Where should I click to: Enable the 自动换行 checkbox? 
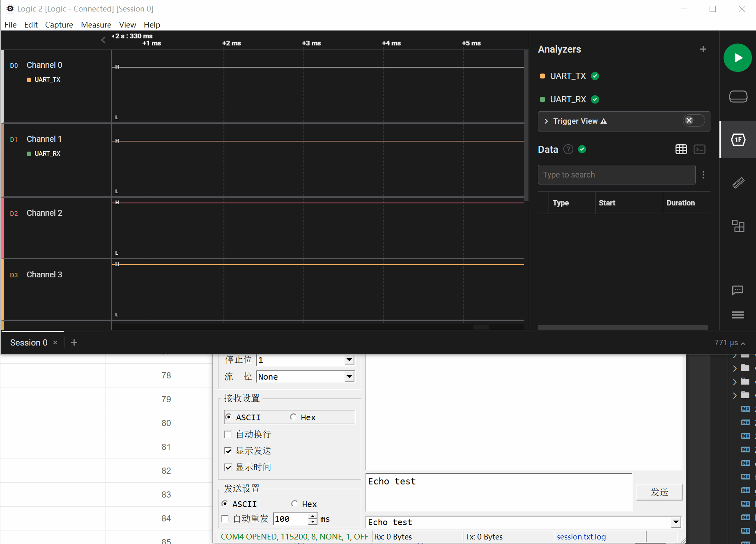(228, 434)
